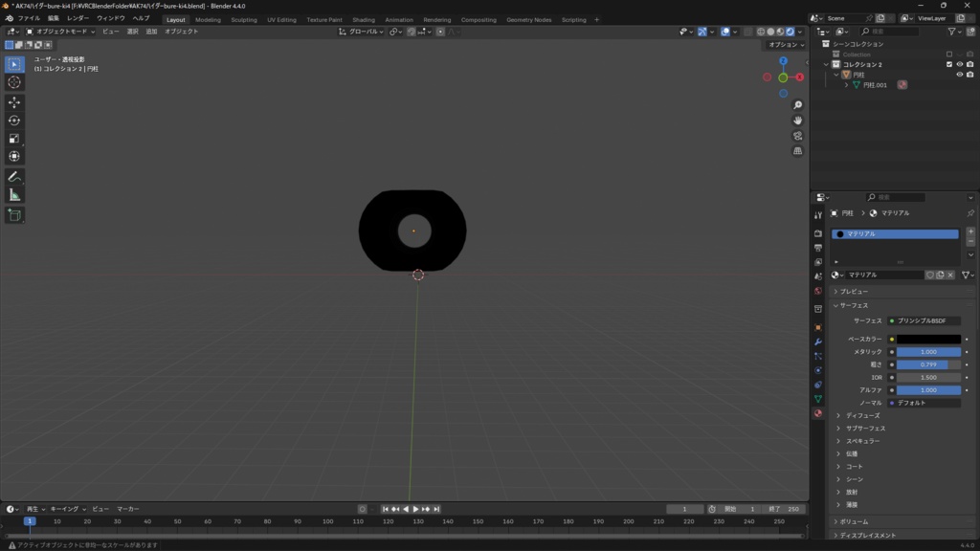Toggle visibility eye for 円柱 object
This screenshot has height=551, width=980.
tap(959, 75)
